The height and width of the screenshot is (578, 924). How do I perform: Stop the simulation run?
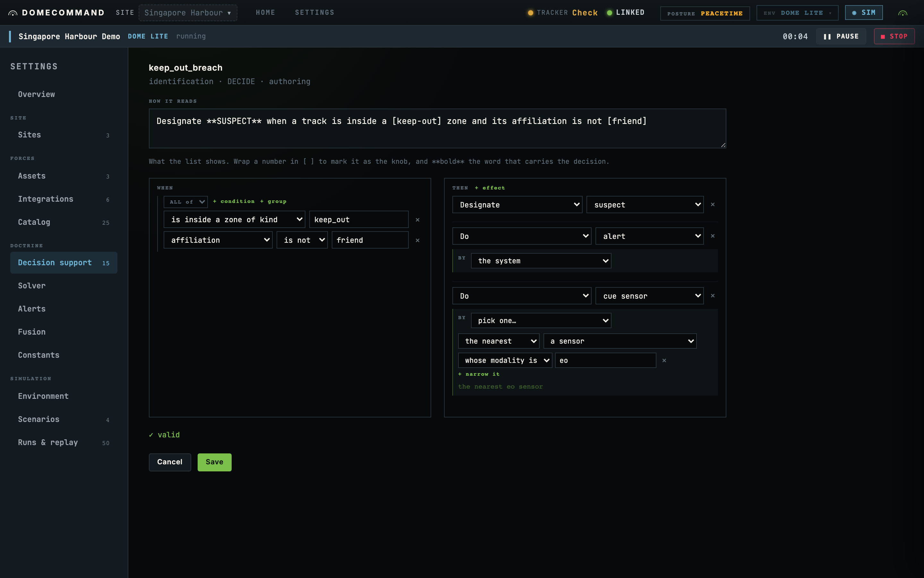[894, 36]
